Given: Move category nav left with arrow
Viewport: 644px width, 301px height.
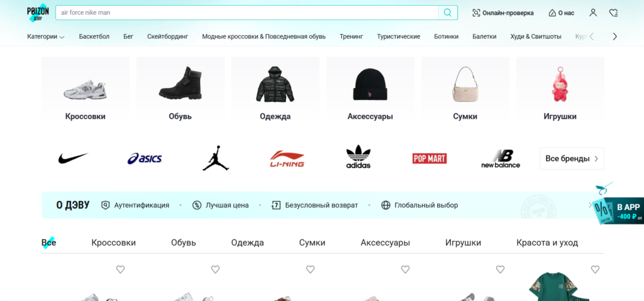Looking at the screenshot, I should (591, 36).
